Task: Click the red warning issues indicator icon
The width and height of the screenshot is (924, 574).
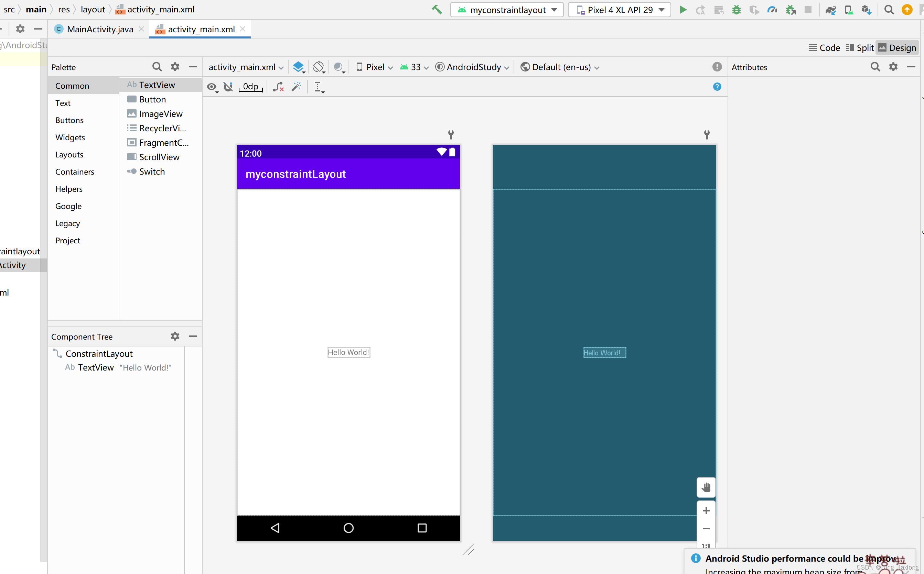Action: pos(717,67)
